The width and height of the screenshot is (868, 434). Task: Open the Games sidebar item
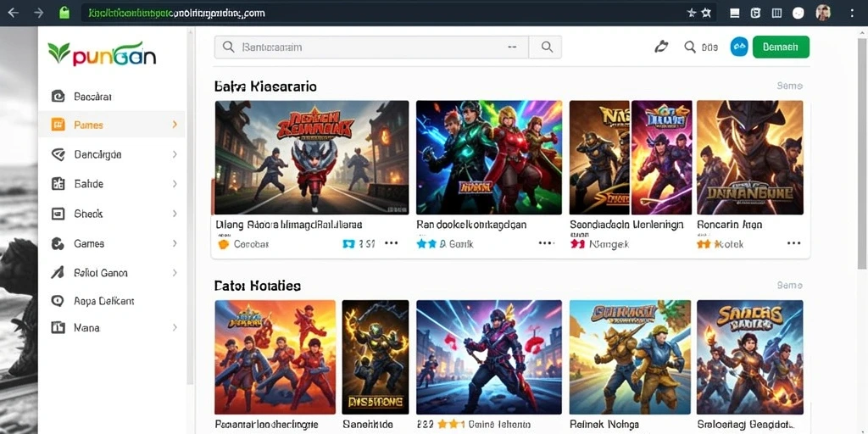(112, 243)
